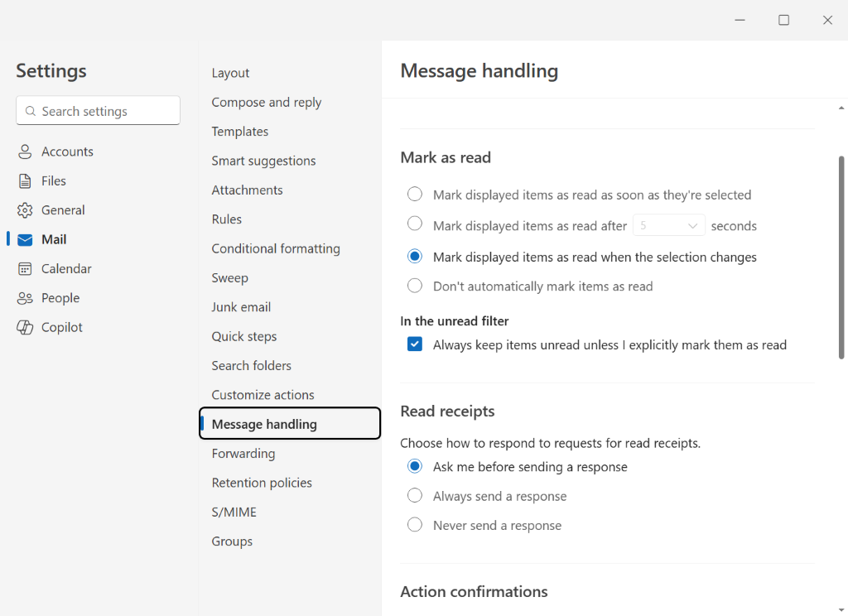Click the Copilot icon in sidebar
Screen dimensions: 848x616
25,327
